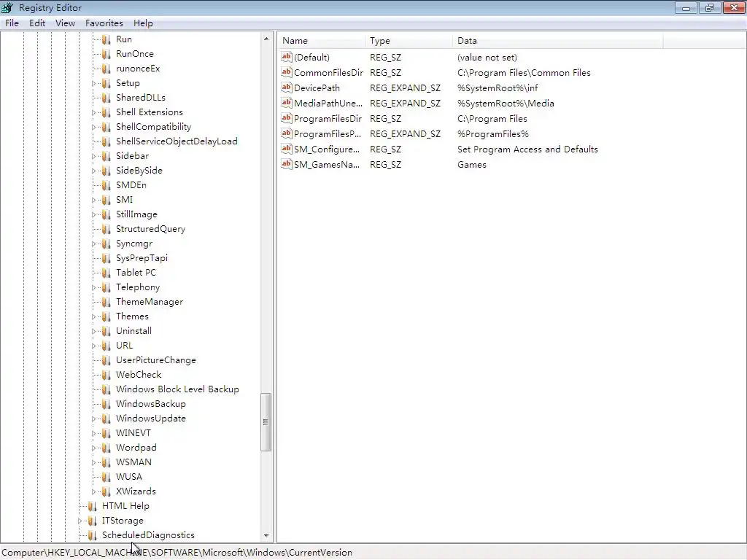Image resolution: width=747 pixels, height=560 pixels.
Task: Click the WindowsBackup folder icon
Action: click(107, 404)
